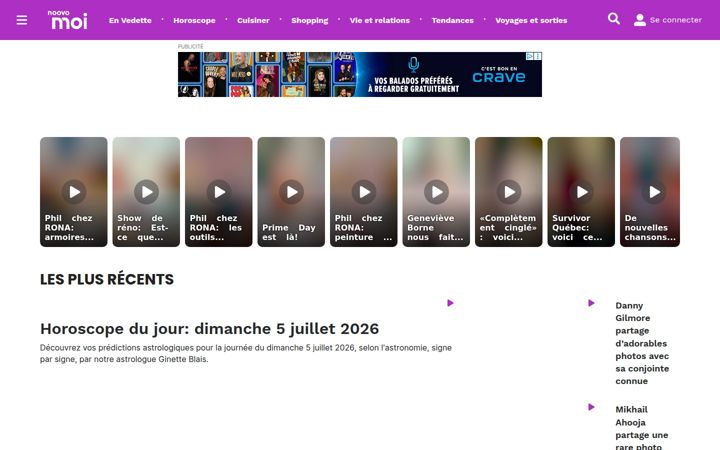Open the hamburger menu
The height and width of the screenshot is (450, 720).
click(x=22, y=20)
